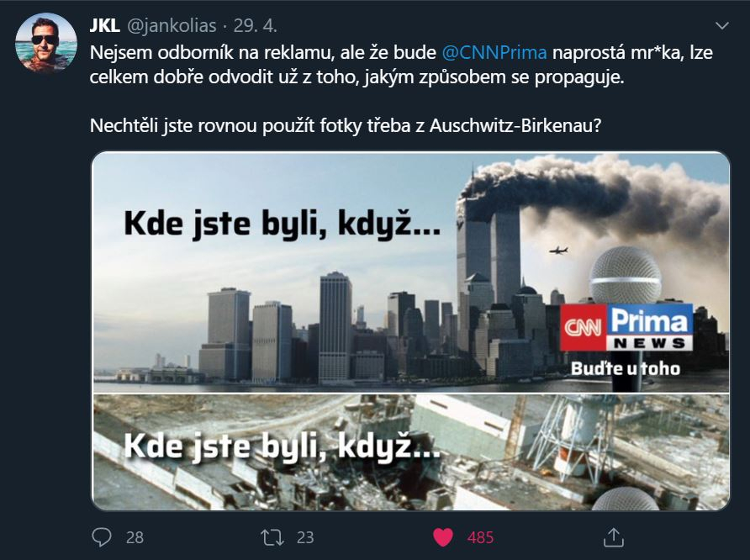Screen dimensions: 750x560
Task: Unlike the tweet via pink heart
Action: click(x=443, y=537)
